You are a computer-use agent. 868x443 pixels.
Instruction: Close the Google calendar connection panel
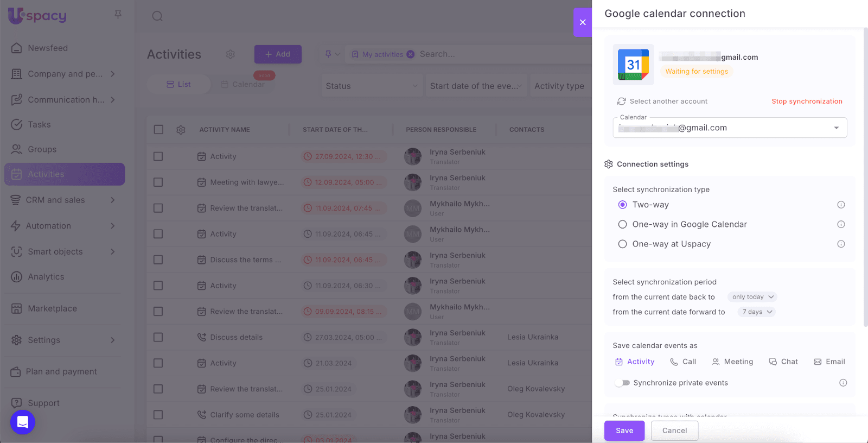pyautogui.click(x=583, y=22)
